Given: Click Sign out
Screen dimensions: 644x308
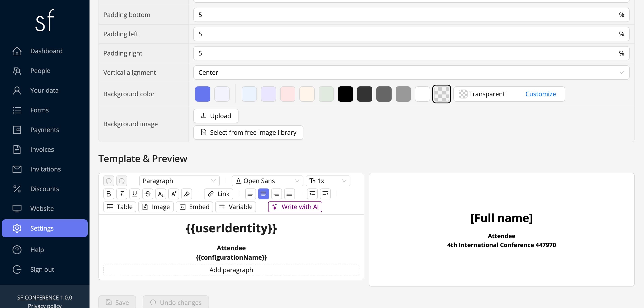Looking at the screenshot, I should pos(45,269).
